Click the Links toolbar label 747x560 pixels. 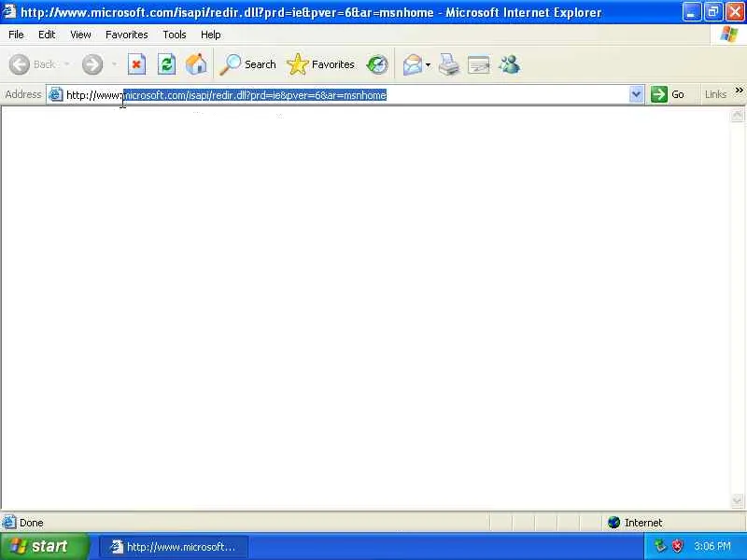715,94
